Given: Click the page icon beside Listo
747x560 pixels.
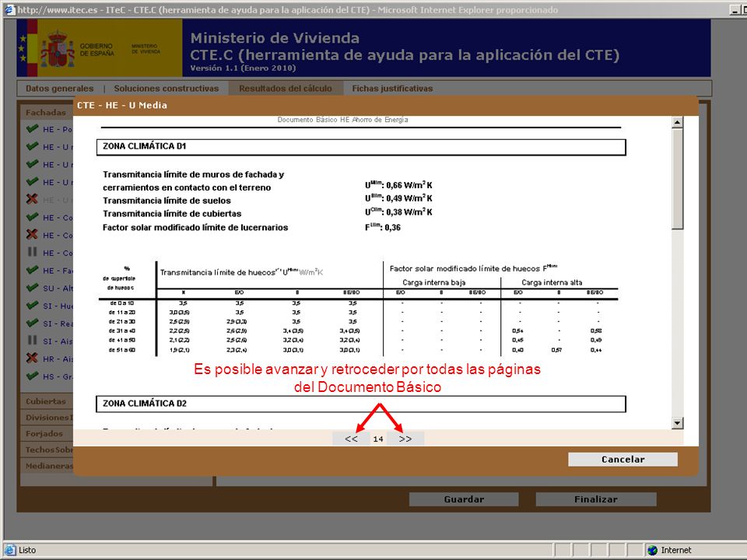Looking at the screenshot, I should 9,550.
